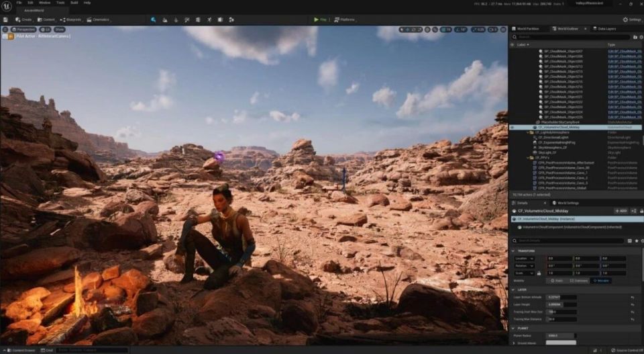The height and width of the screenshot is (354, 644).
Task: Open property matrix grid view in Details
Action: [x=630, y=241]
